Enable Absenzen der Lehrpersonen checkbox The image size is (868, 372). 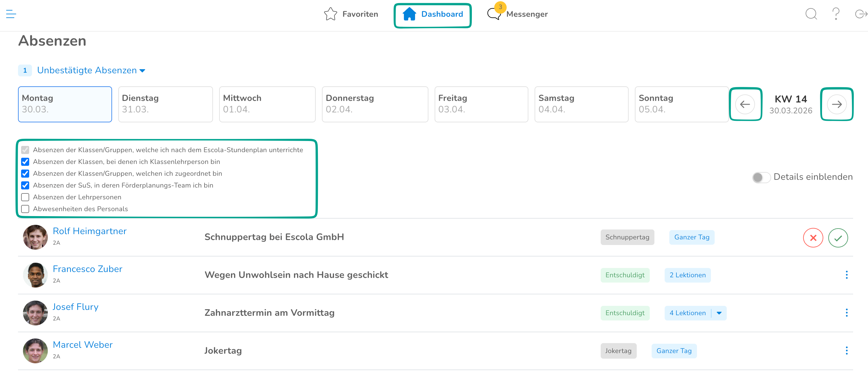(x=25, y=197)
